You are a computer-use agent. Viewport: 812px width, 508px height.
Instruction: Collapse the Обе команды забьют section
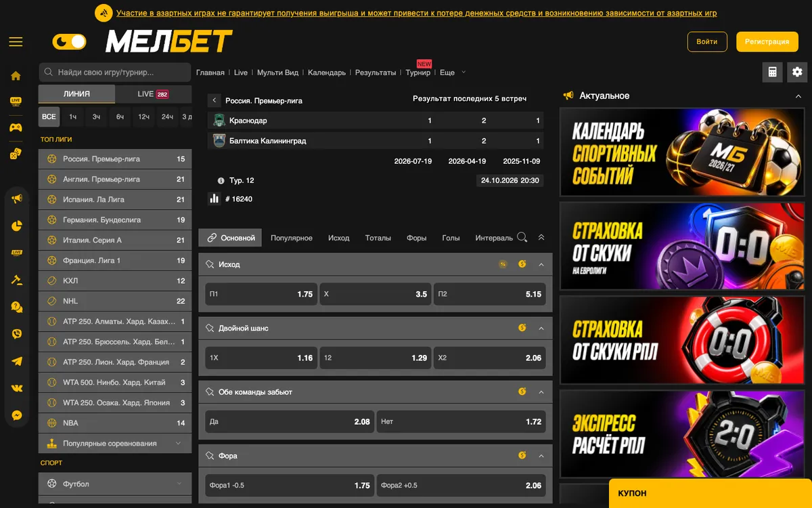(x=541, y=391)
